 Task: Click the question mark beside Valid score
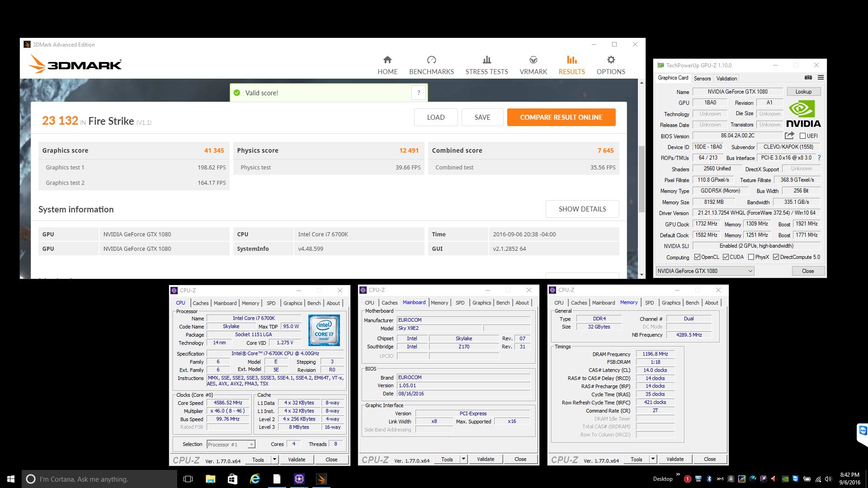(419, 93)
